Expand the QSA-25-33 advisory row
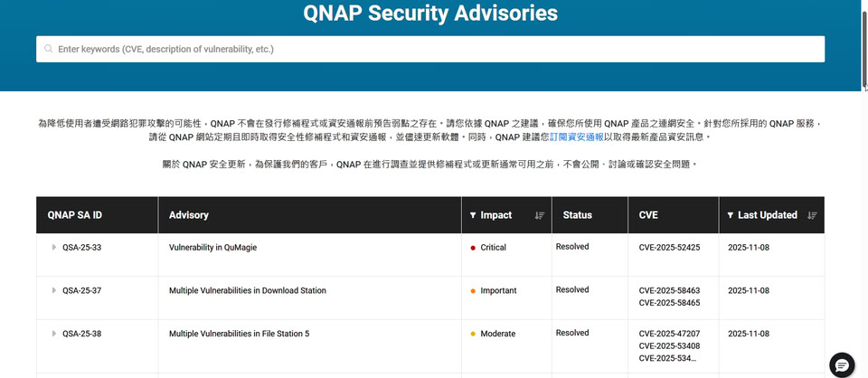The image size is (868, 378). pos(53,247)
